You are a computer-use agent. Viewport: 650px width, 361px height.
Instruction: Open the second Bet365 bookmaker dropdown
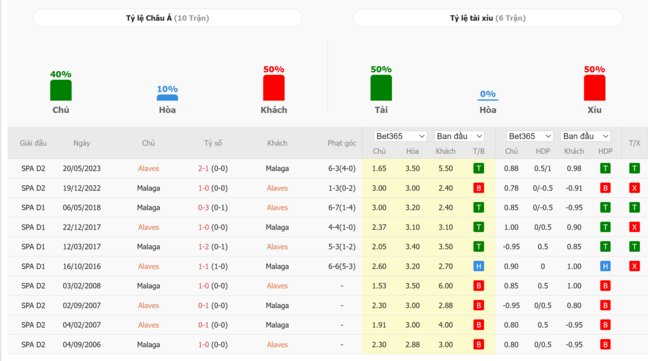530,136
